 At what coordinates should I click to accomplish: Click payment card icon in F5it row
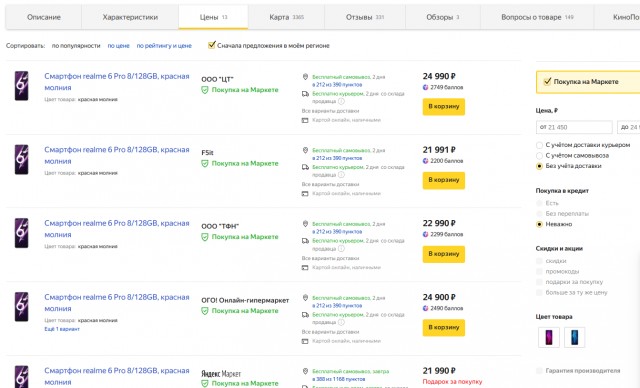305,194
